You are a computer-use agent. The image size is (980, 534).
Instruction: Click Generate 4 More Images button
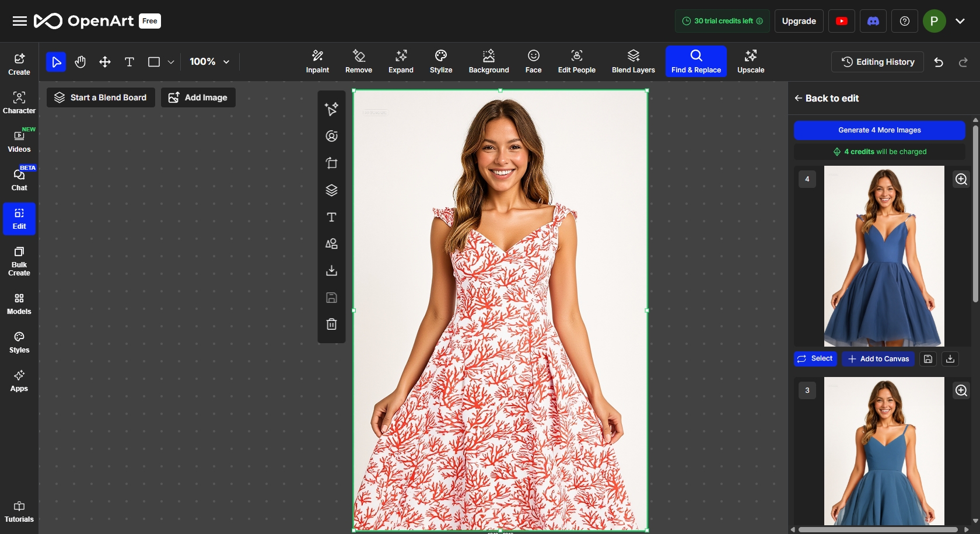[x=879, y=130]
